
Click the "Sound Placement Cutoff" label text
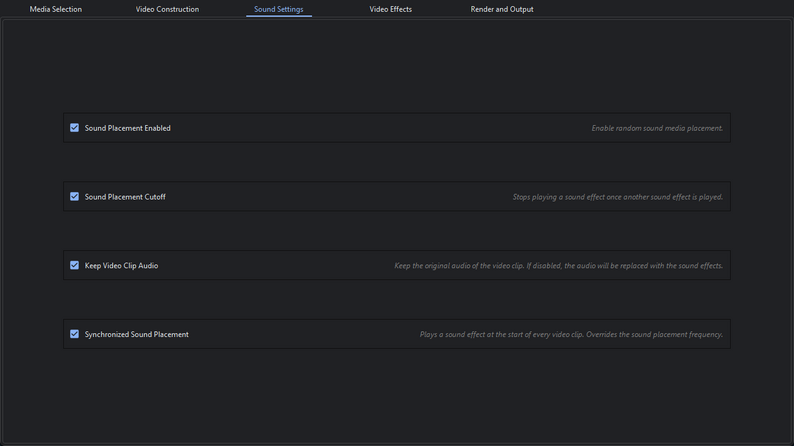click(x=125, y=197)
